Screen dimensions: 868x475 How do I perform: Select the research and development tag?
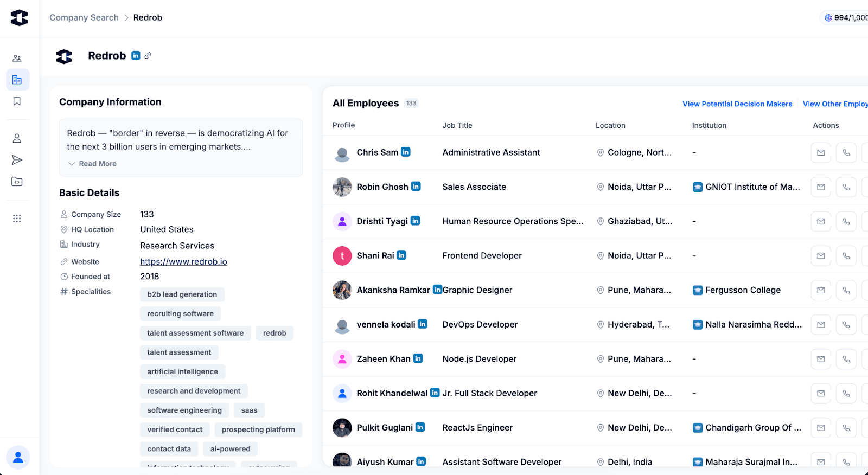click(x=194, y=391)
